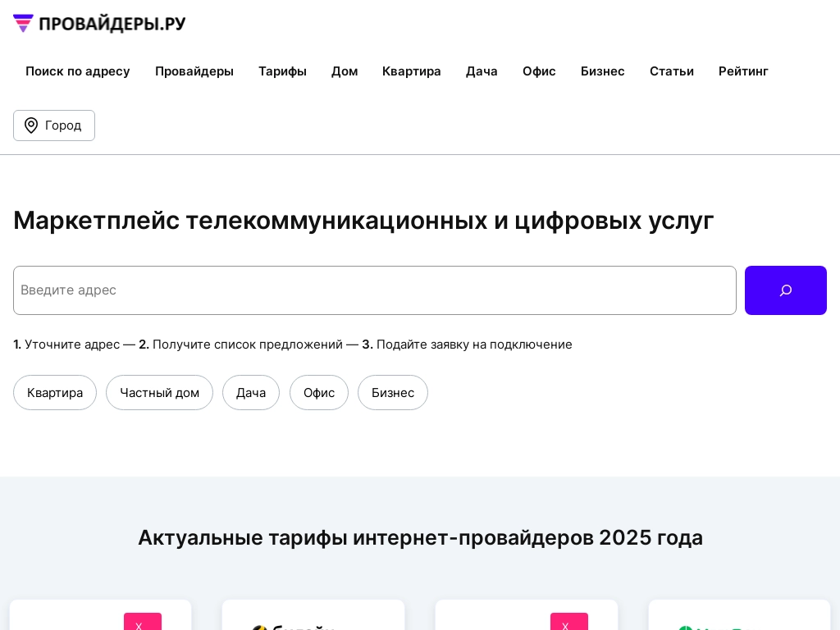Select Рейтинг in the top menu
Image resolution: width=840 pixels, height=630 pixels.
743,71
